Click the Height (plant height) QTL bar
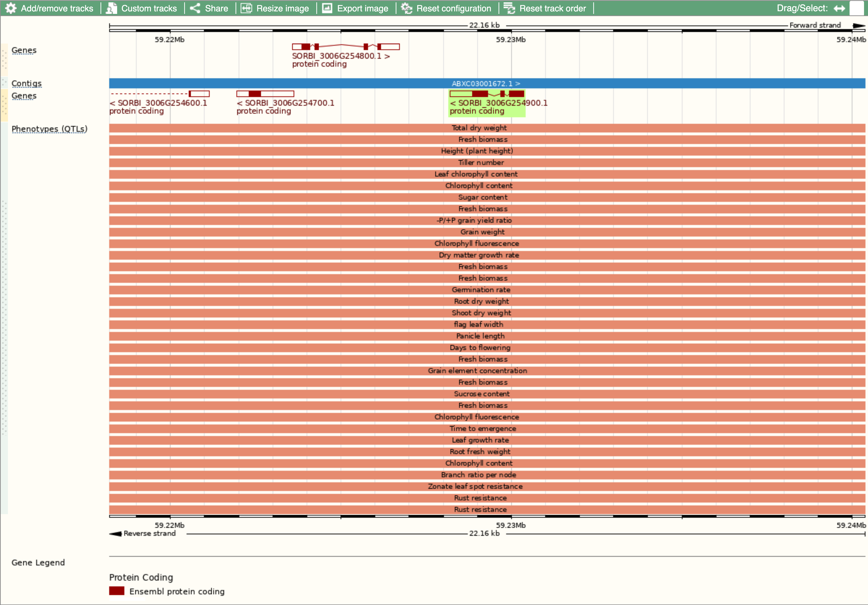The height and width of the screenshot is (605, 868). pyautogui.click(x=487, y=151)
